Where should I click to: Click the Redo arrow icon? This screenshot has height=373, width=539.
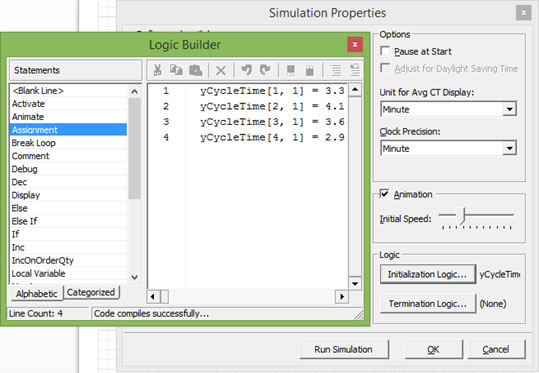pyautogui.click(x=265, y=70)
